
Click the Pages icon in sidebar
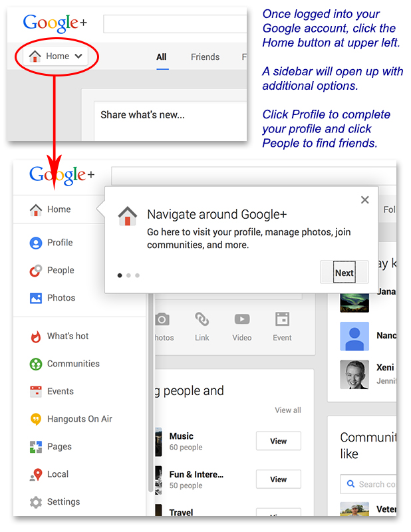(36, 447)
